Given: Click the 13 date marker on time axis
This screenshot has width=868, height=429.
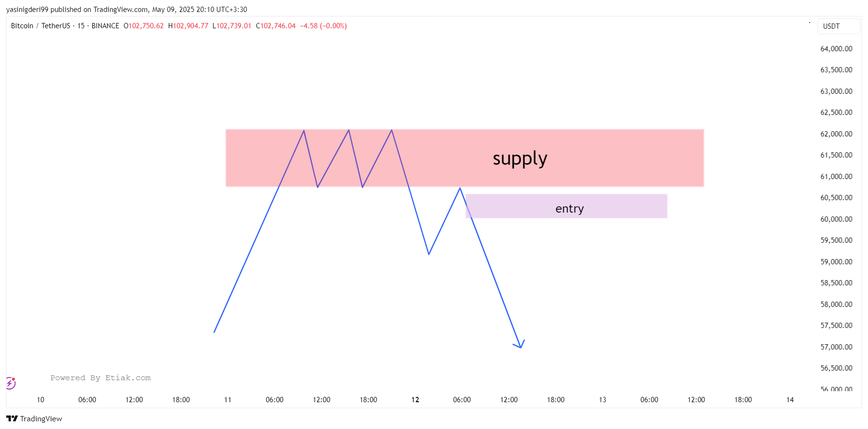Looking at the screenshot, I should 602,400.
